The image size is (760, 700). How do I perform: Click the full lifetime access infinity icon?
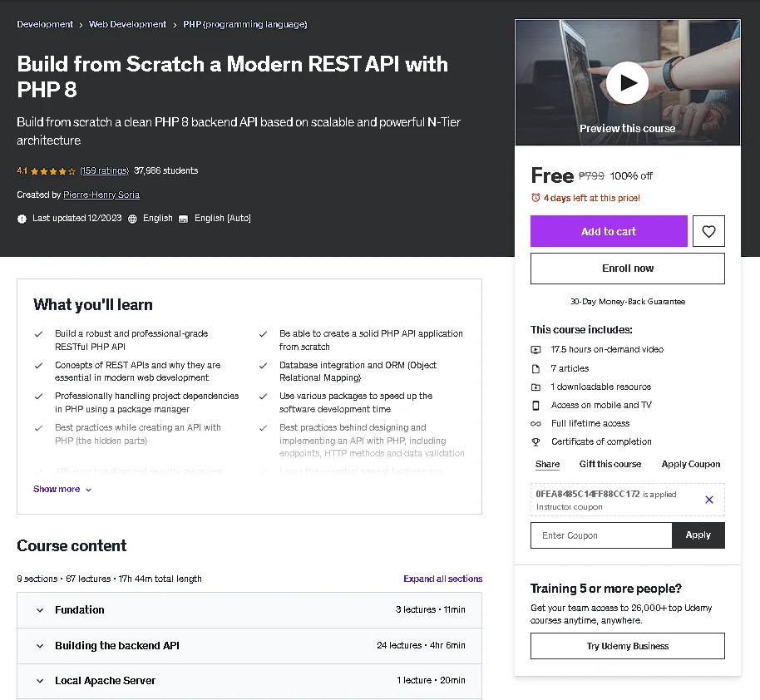535,424
